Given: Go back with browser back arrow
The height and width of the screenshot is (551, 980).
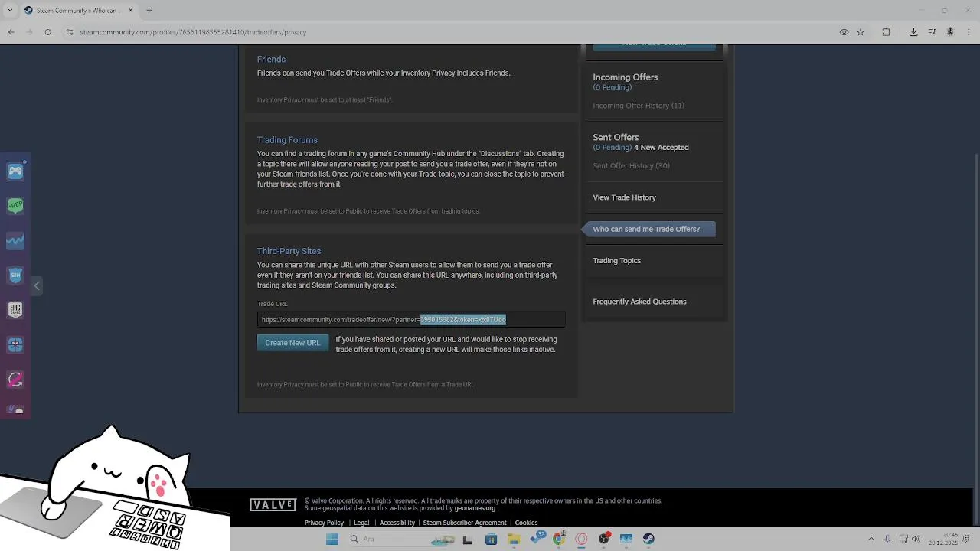Looking at the screenshot, I should [x=11, y=32].
